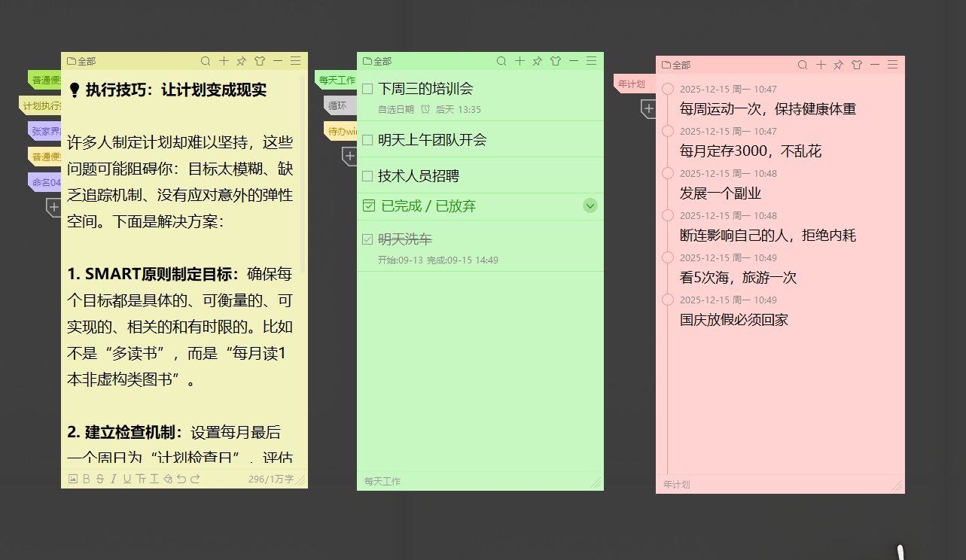Uncheck the completed 明天洗车 task
The image size is (966, 560).
click(x=367, y=239)
